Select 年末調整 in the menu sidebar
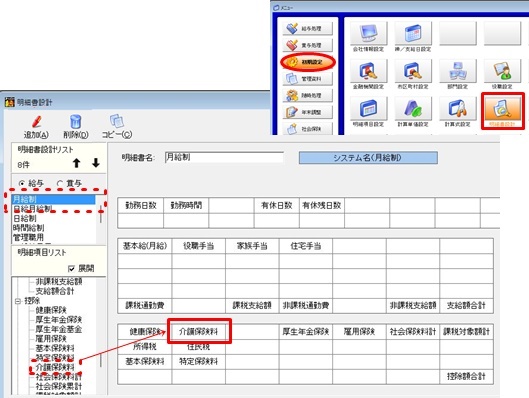Screen dimensions: 529x398 (x=308, y=112)
